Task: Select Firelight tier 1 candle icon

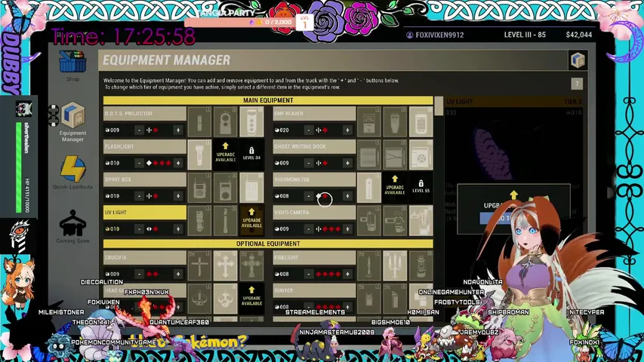Action: (369, 265)
